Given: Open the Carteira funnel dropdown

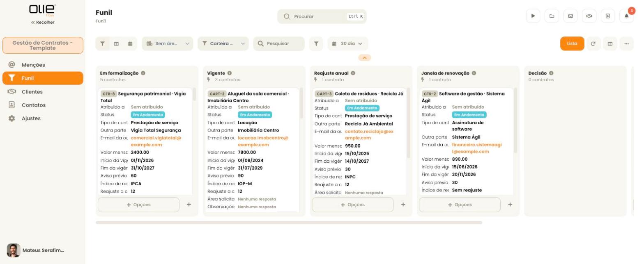Looking at the screenshot, I should pos(223,43).
